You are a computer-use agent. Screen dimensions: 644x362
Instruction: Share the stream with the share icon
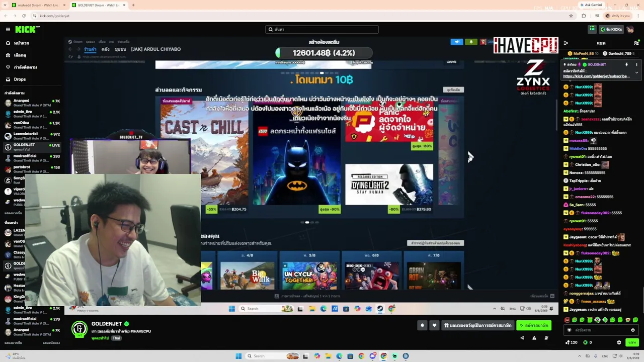pos(522,338)
